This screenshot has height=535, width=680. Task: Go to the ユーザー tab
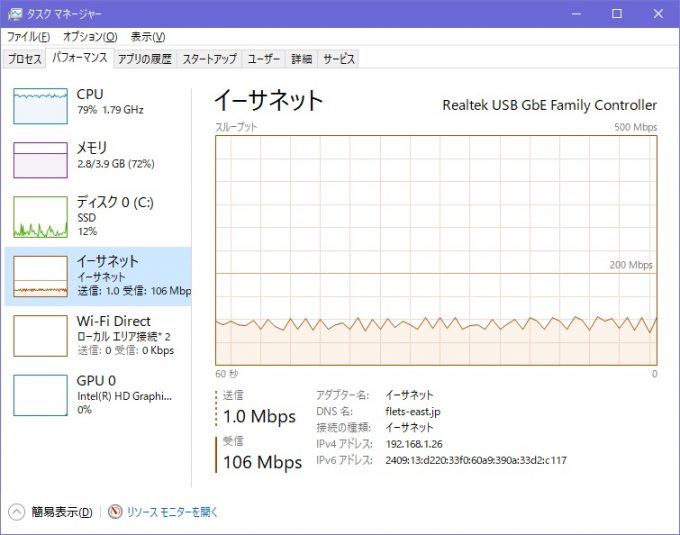pos(264,59)
